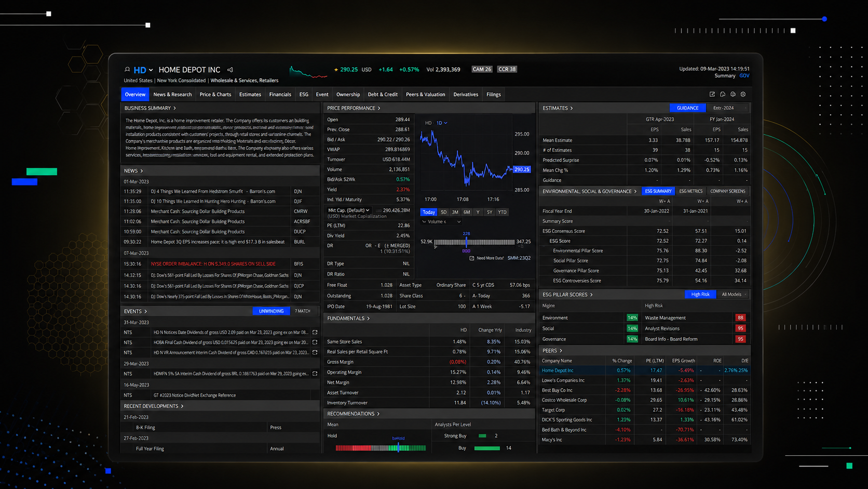The image size is (868, 489).
Task: Click the CCR 38 badge
Action: click(x=507, y=69)
